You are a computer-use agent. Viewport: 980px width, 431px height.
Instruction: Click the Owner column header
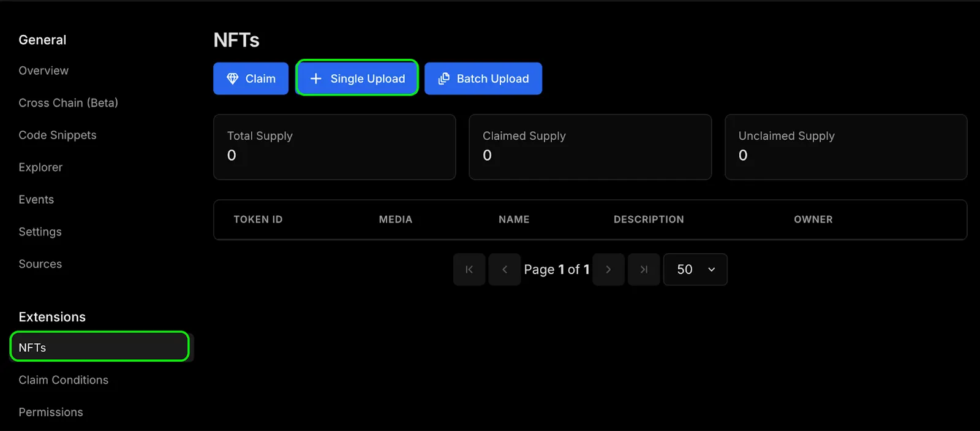coord(813,219)
